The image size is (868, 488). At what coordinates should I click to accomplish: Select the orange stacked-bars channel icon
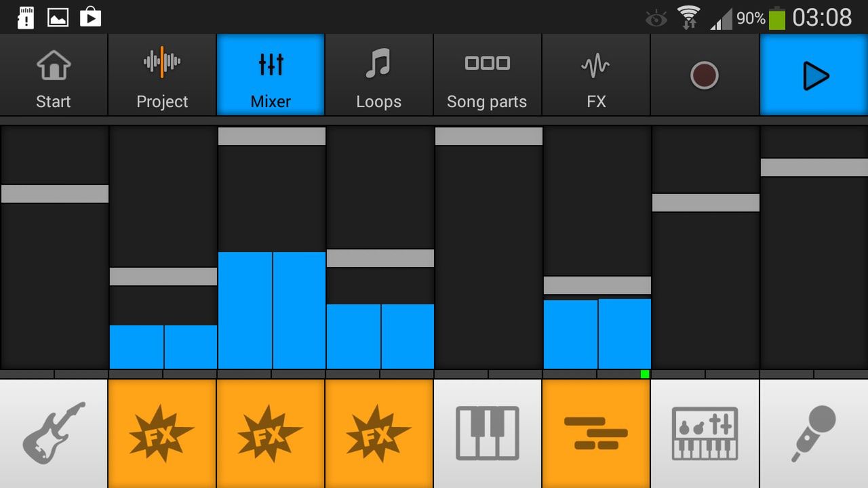click(596, 434)
